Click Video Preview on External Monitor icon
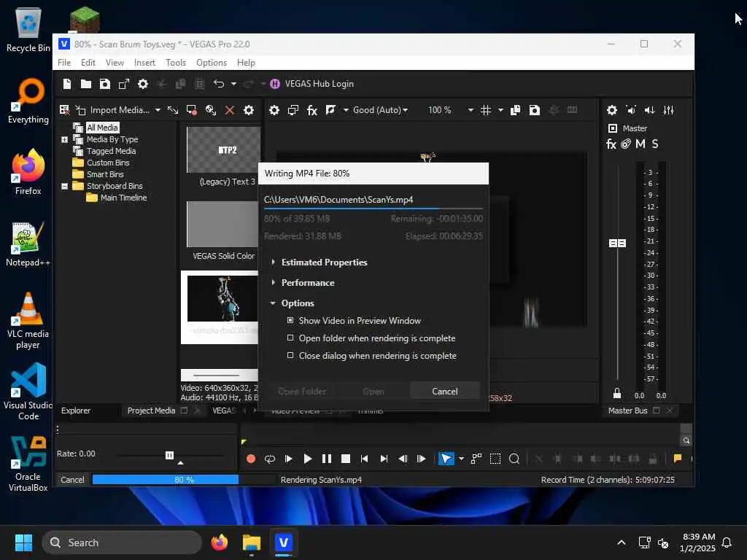The width and height of the screenshot is (747, 560). point(293,110)
